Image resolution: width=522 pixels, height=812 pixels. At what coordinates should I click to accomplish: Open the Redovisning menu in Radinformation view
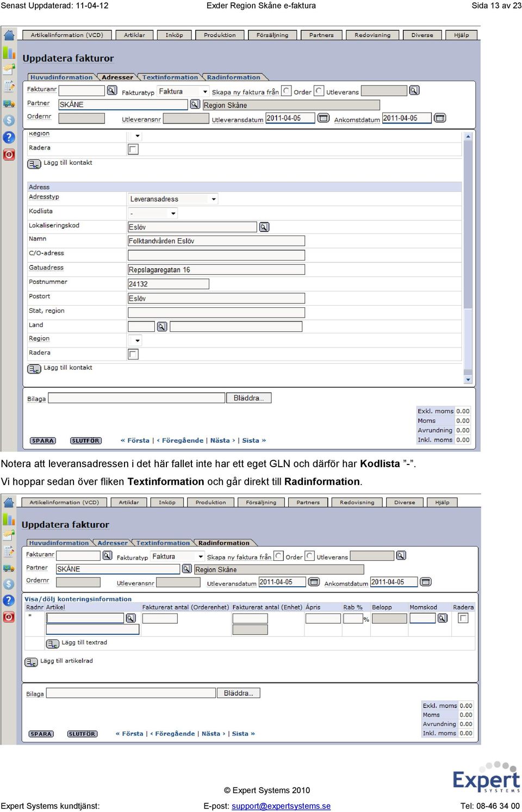[x=357, y=503]
